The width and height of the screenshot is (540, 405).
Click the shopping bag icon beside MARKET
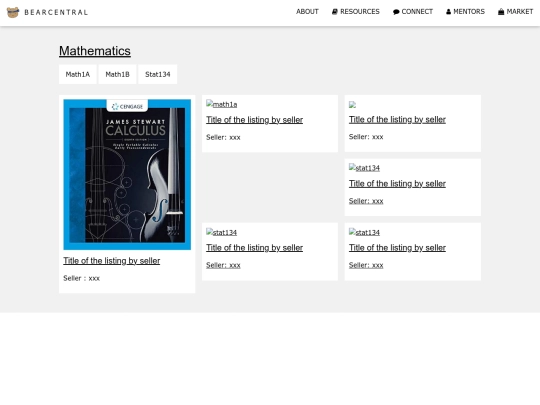click(501, 12)
